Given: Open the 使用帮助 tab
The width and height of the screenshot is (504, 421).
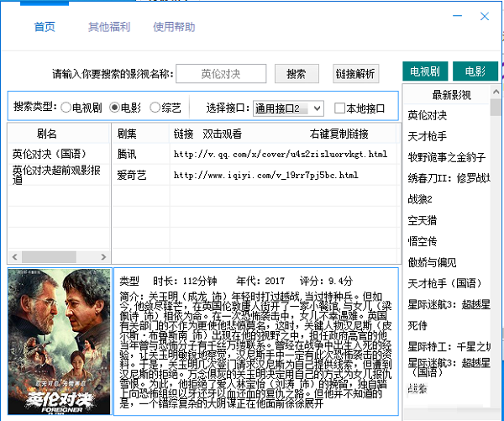Looking at the screenshot, I should pos(174,27).
